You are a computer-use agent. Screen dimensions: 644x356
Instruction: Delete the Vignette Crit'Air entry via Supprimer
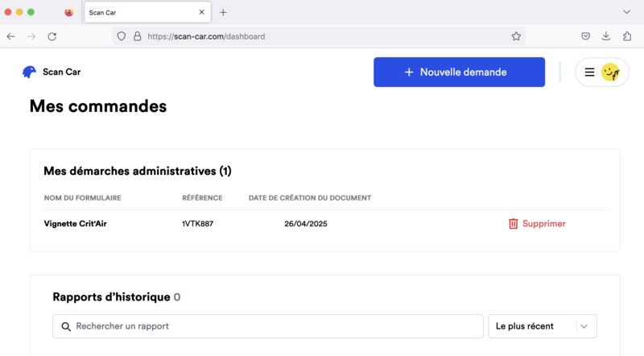click(x=537, y=224)
